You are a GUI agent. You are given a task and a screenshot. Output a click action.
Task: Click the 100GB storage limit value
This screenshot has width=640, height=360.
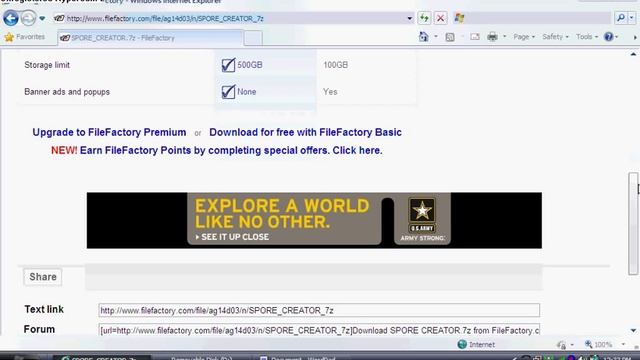[336, 65]
